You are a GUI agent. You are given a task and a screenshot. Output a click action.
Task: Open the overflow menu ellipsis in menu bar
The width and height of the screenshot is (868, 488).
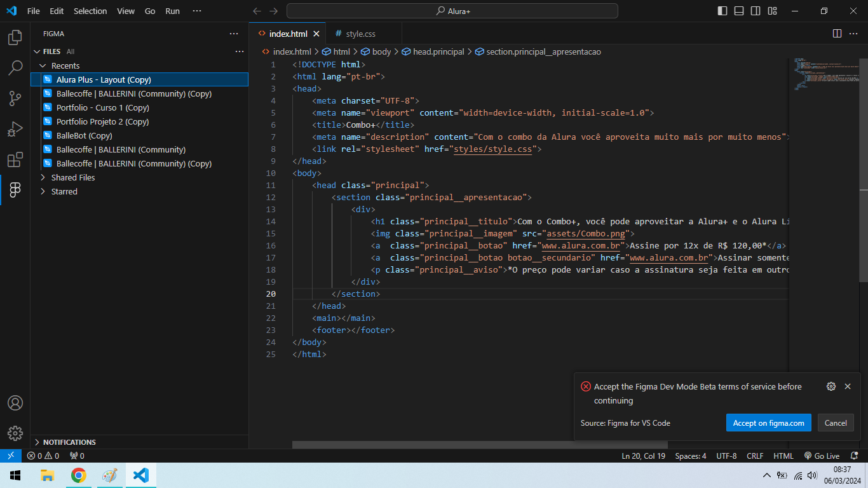point(197,11)
